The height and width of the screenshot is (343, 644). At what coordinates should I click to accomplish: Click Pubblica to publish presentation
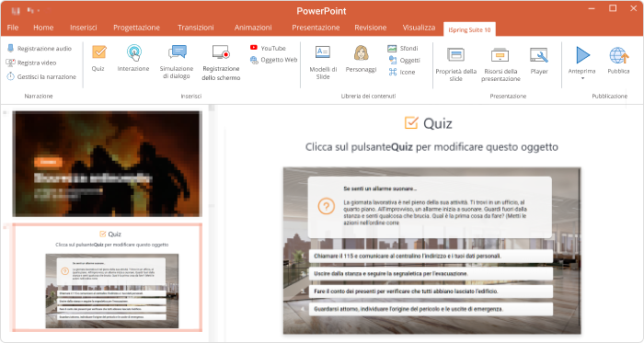[x=618, y=60]
